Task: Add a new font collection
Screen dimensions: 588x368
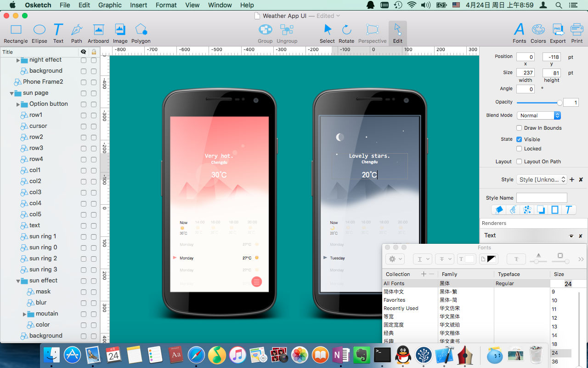Action: point(424,274)
